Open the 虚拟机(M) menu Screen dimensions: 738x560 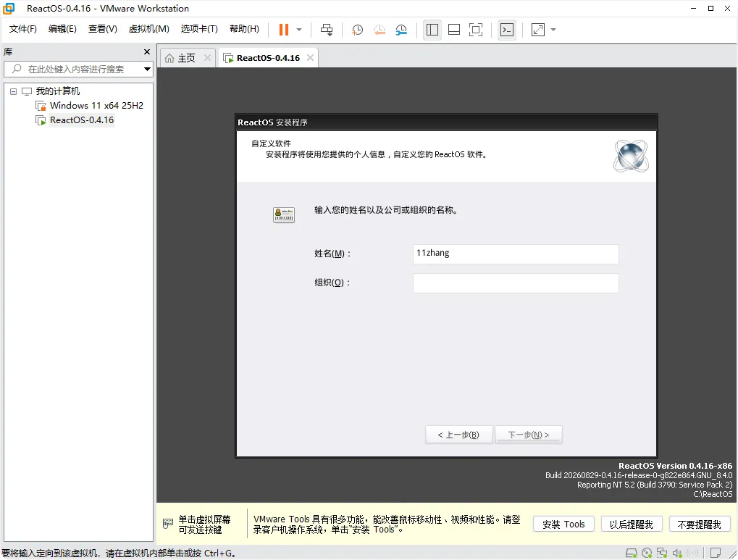(148, 29)
